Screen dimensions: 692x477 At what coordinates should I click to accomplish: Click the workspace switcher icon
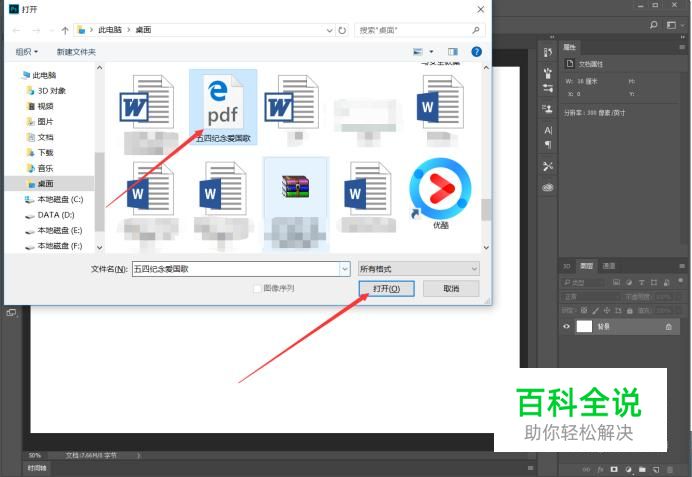click(x=671, y=25)
